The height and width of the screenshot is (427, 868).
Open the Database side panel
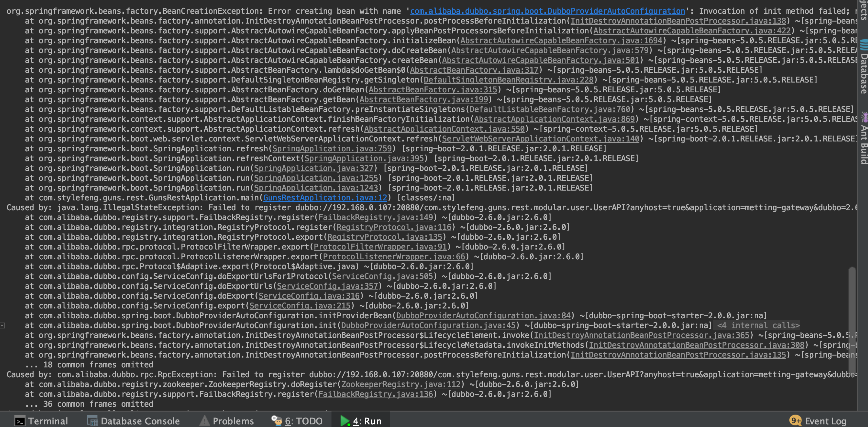pyautogui.click(x=864, y=67)
